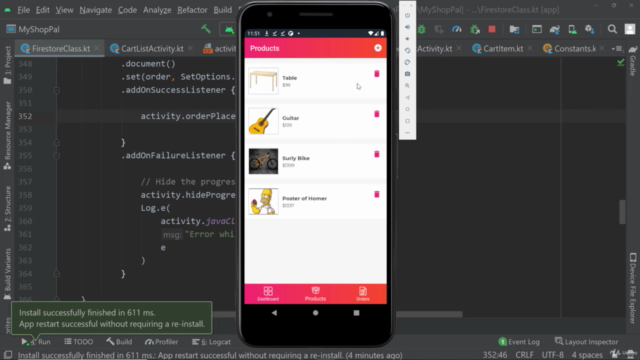
Task: Close the CartItem.kt tab
Action: pyautogui.click(x=530, y=49)
